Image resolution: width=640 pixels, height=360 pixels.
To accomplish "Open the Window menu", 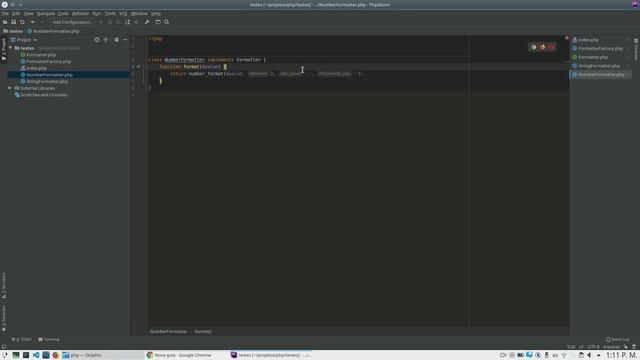I will (139, 13).
